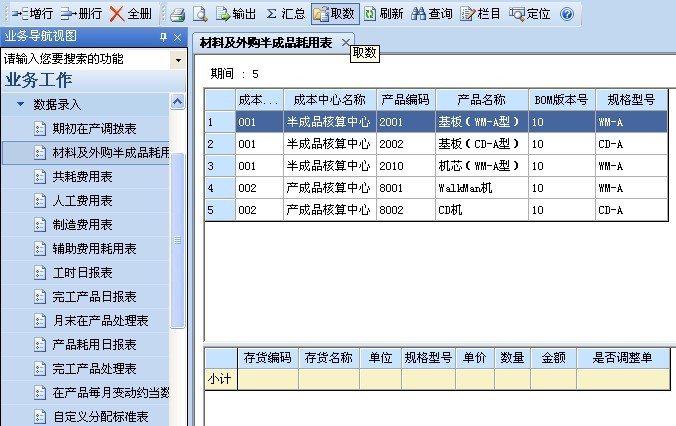Click the 全删 delete all red X button
This screenshot has height=426, width=676.
[131, 14]
